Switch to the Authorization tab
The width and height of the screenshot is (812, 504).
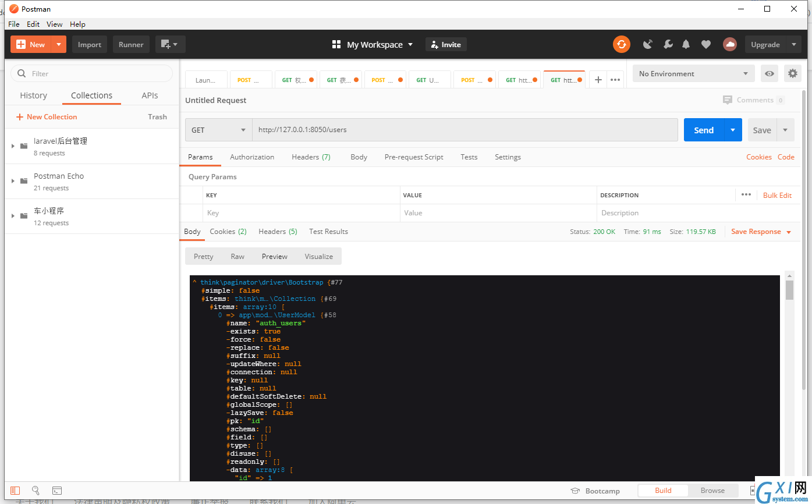[252, 157]
